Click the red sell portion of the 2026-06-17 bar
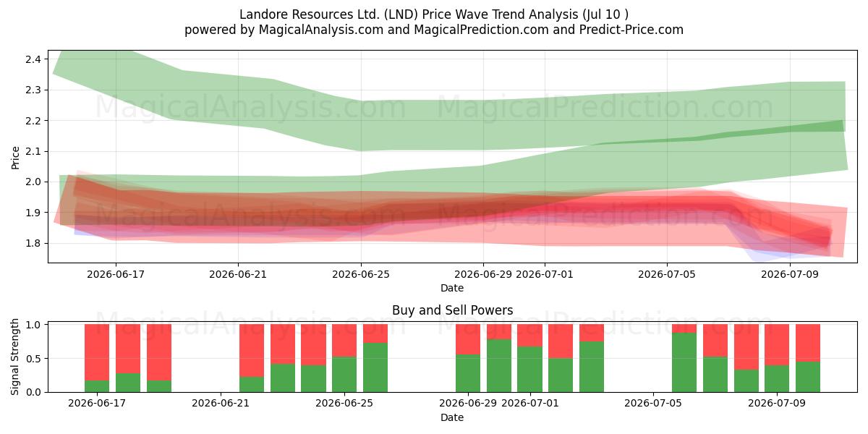868x434 pixels. pyautogui.click(x=97, y=352)
